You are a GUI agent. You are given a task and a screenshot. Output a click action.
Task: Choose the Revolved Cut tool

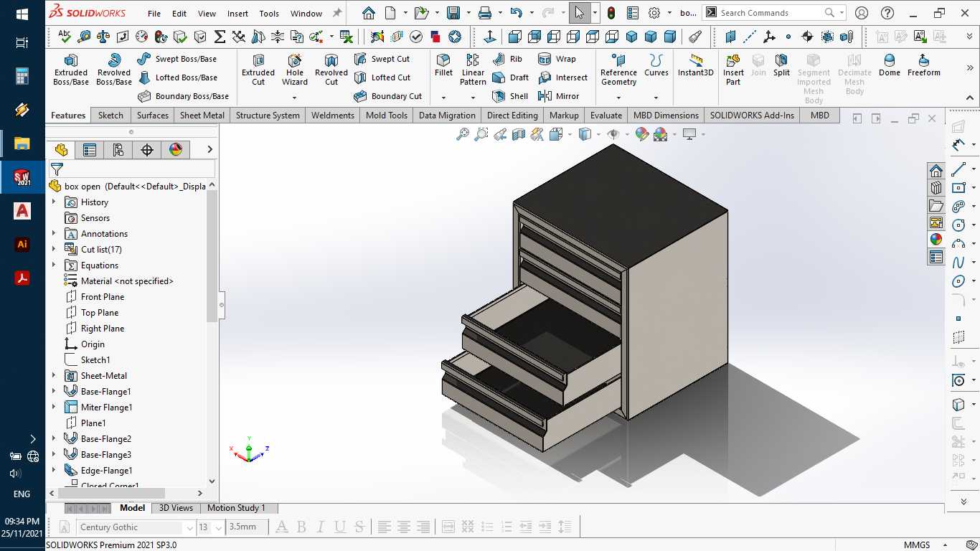[x=331, y=69]
